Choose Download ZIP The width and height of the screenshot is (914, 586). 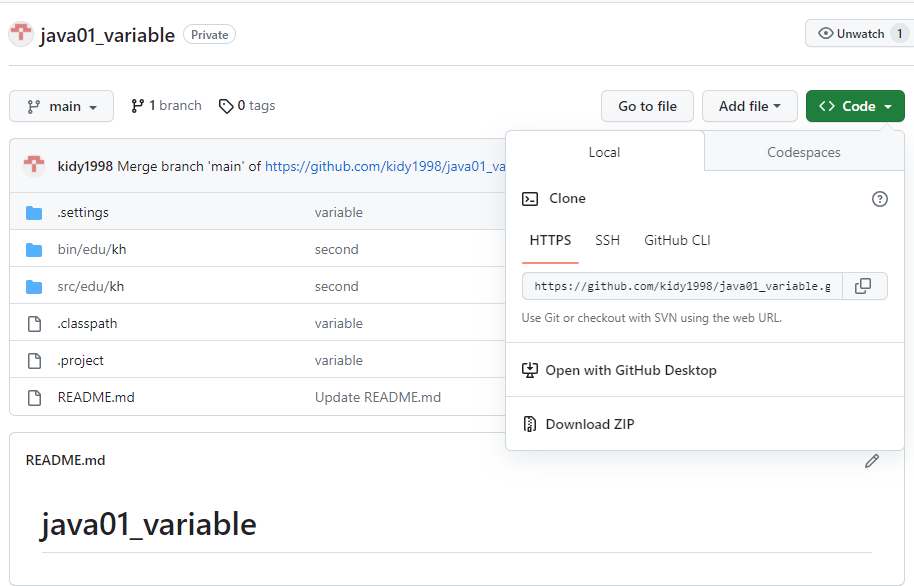pyautogui.click(x=589, y=424)
